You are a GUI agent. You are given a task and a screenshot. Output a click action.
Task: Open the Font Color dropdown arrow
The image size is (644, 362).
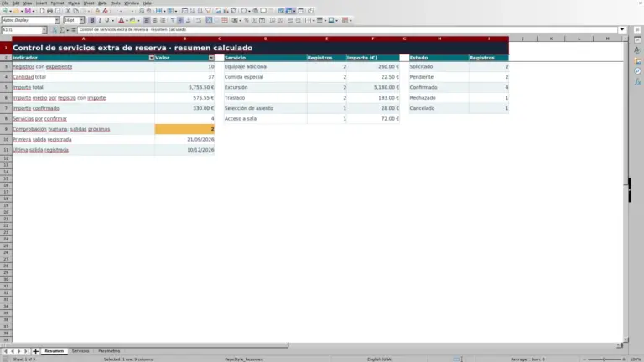pyautogui.click(x=127, y=20)
